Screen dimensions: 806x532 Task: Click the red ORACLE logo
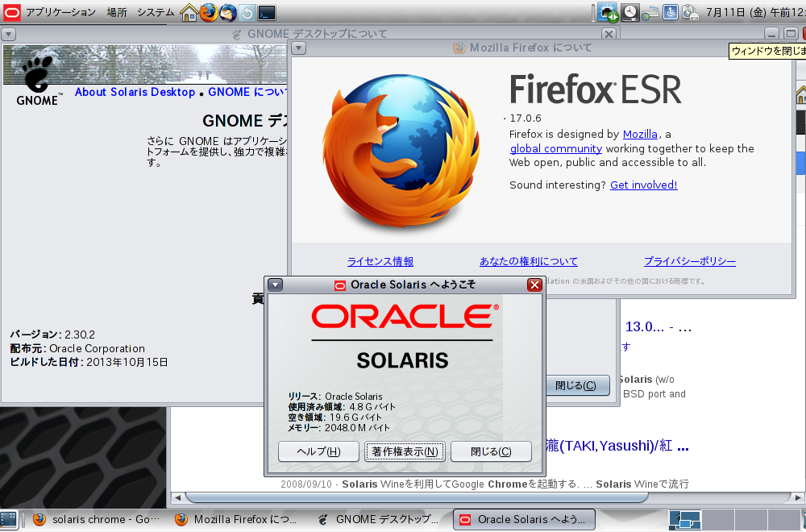pyautogui.click(x=405, y=316)
